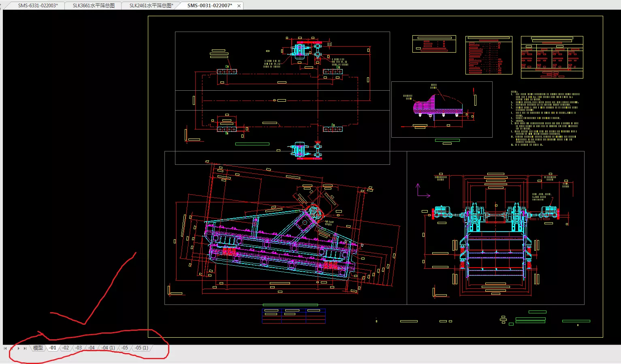
Task: Switch to the 模型 (Model) tab
Action: 38,348
